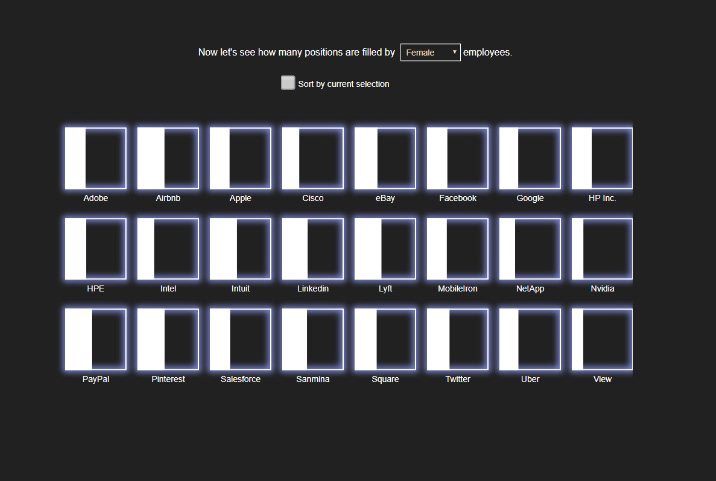Click the HPE company square
The image size is (716, 481).
click(95, 249)
